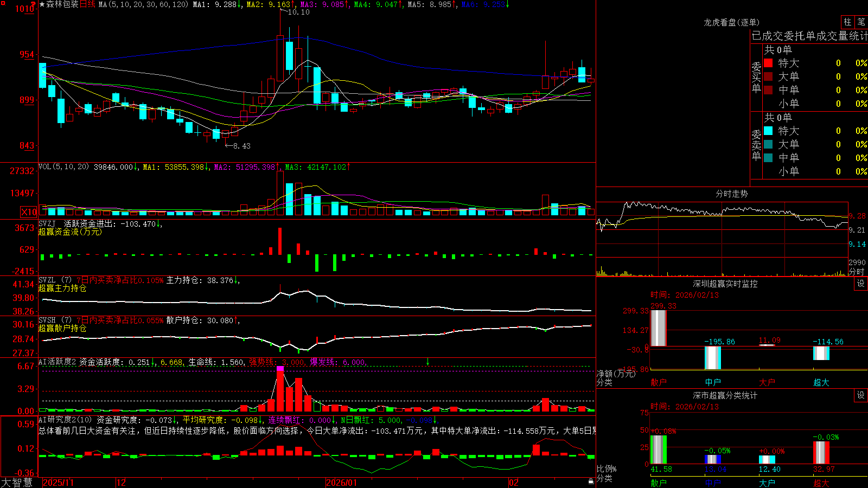Click the 大户 value 11.09

(769, 341)
